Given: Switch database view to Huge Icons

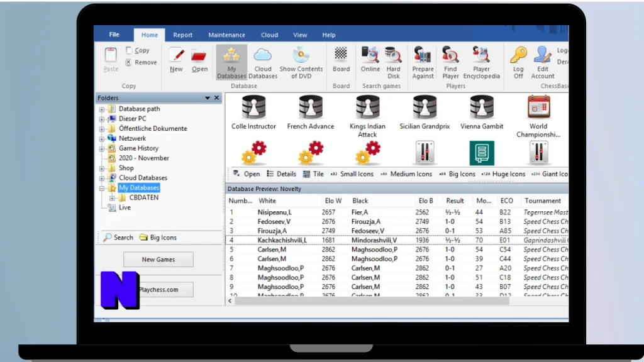Looking at the screenshot, I should (504, 174).
